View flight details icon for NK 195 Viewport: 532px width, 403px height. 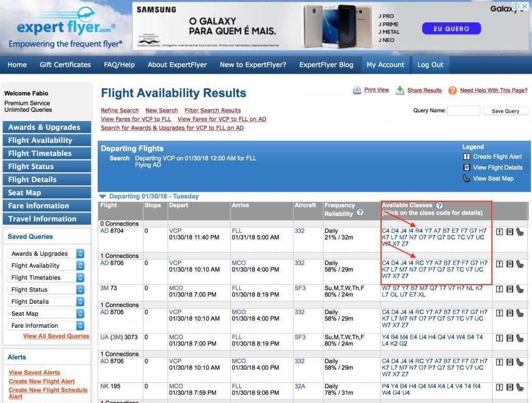click(510, 387)
